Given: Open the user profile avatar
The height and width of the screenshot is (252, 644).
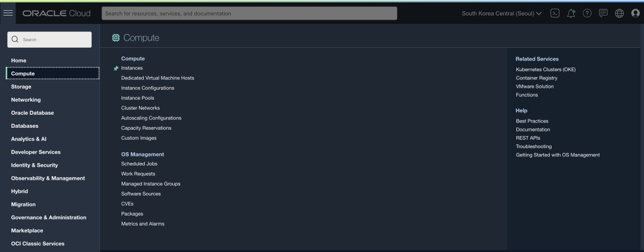Looking at the screenshot, I should pos(635,13).
